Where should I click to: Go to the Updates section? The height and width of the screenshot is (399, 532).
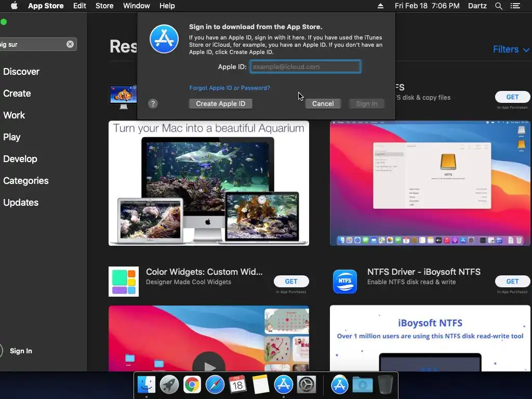pos(21,203)
